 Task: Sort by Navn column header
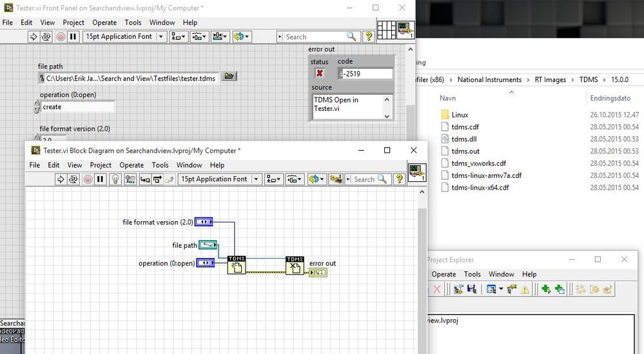447,98
